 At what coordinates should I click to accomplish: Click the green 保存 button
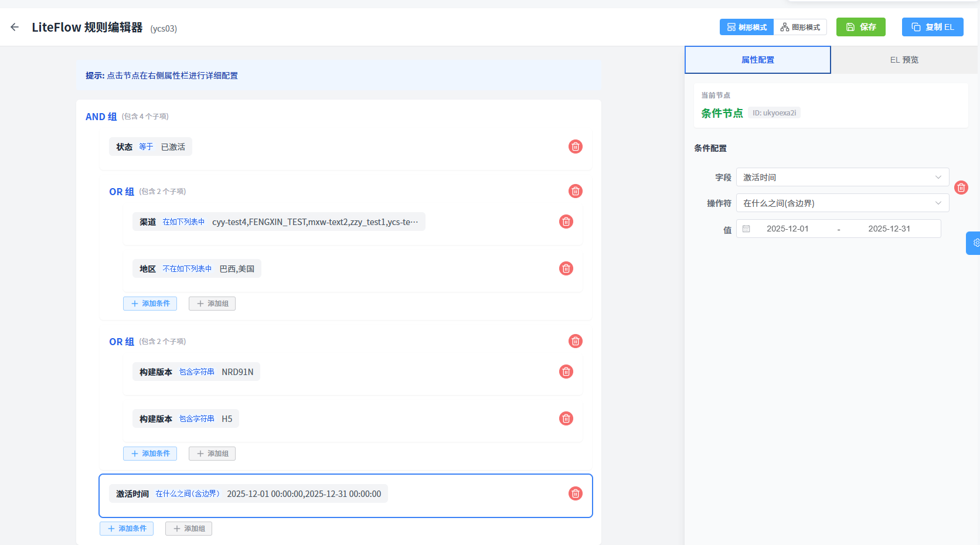860,27
